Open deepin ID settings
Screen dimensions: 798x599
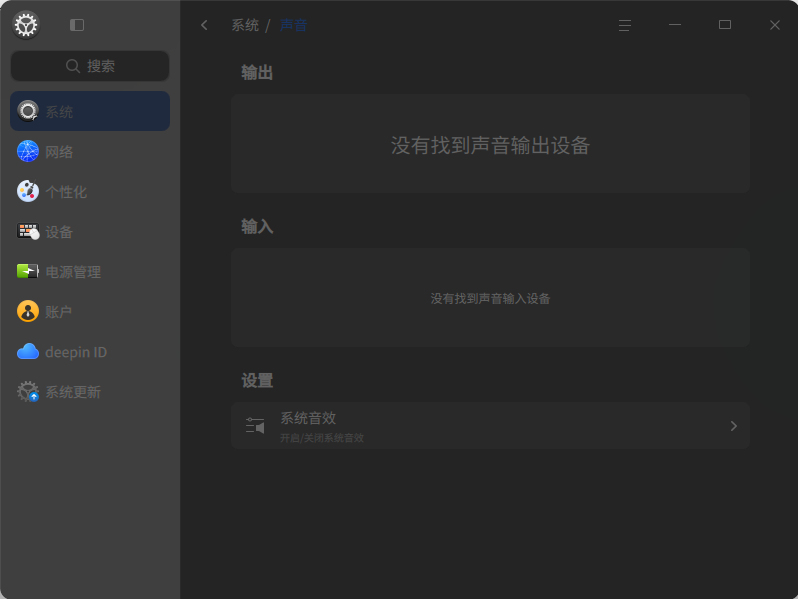coord(90,352)
